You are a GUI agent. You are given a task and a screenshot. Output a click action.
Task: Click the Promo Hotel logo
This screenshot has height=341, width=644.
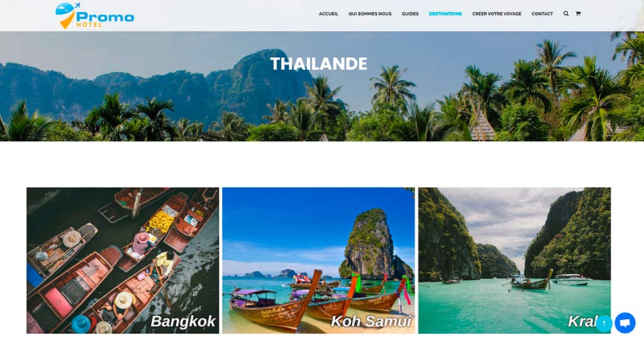[95, 16]
